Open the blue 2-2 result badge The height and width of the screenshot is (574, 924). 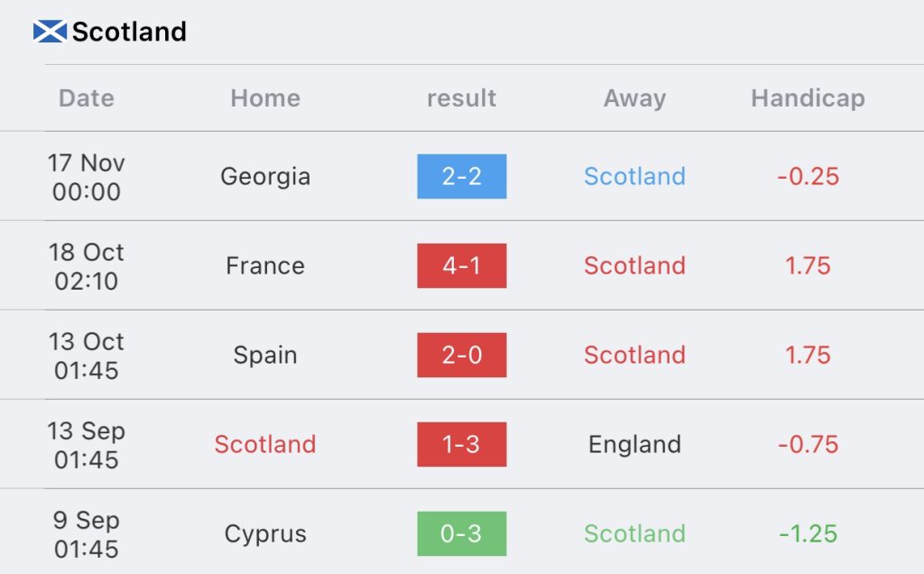pyautogui.click(x=461, y=176)
